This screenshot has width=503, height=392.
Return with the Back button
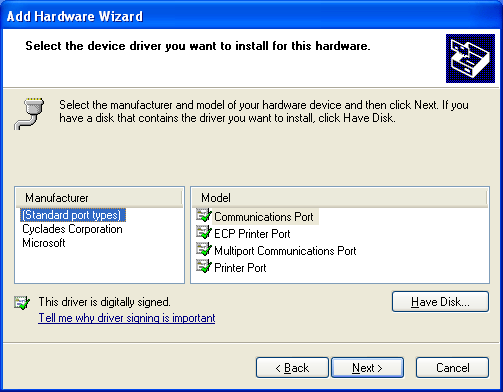292,368
